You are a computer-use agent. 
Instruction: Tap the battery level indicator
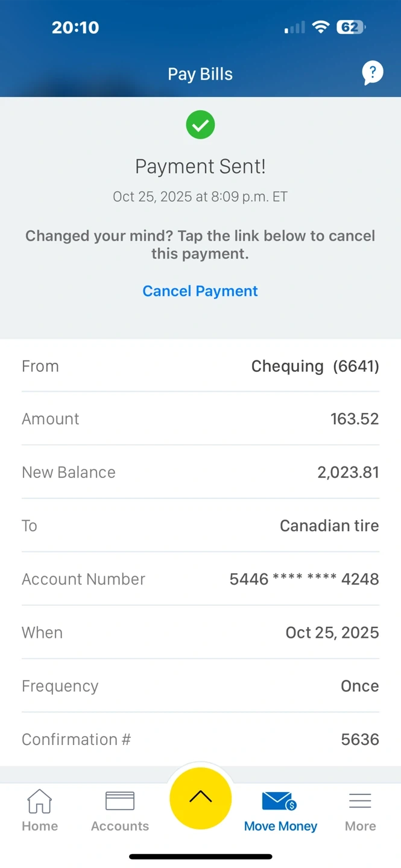pyautogui.click(x=350, y=27)
